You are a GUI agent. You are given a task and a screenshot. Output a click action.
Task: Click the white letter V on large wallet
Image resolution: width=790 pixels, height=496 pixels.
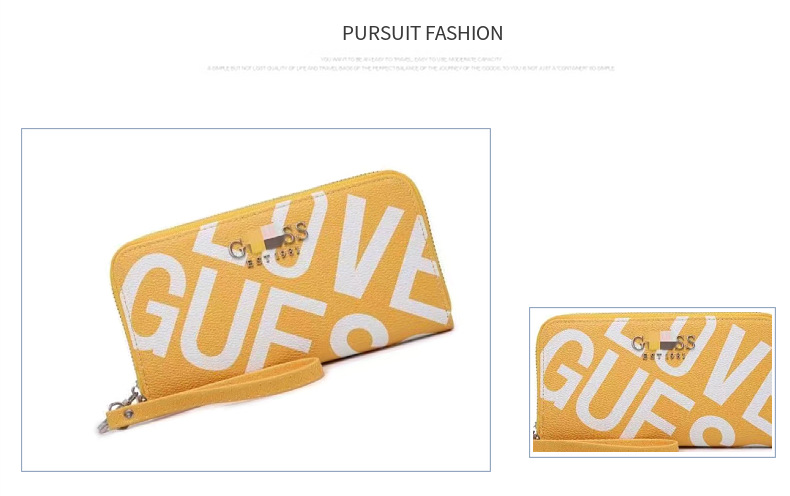(x=364, y=246)
